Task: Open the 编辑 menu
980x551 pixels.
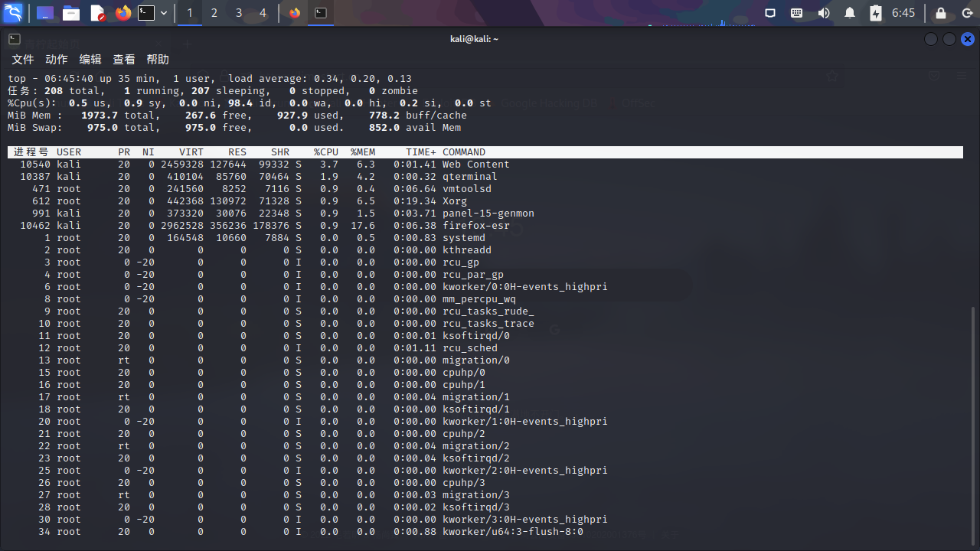Action: pyautogui.click(x=90, y=59)
